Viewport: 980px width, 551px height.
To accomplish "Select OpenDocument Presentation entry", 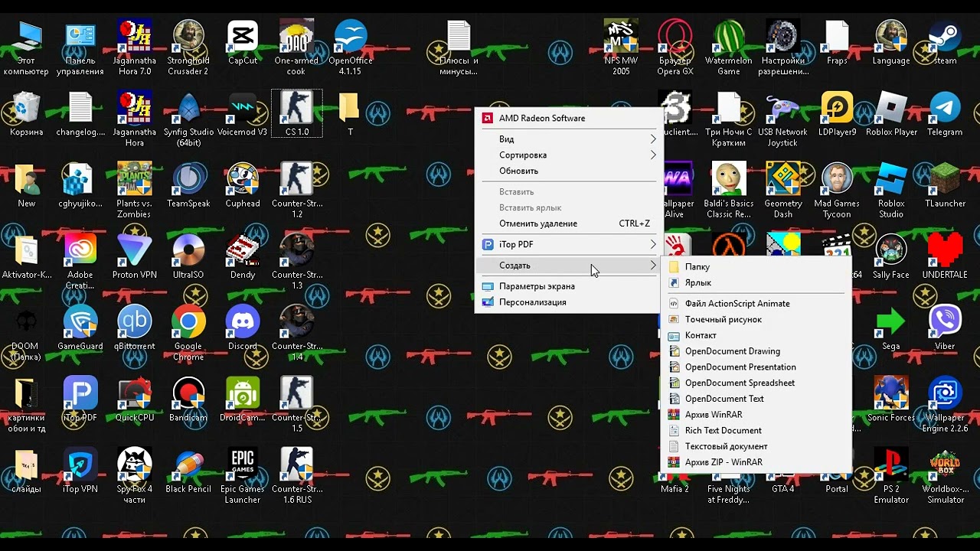I will coord(756,367).
